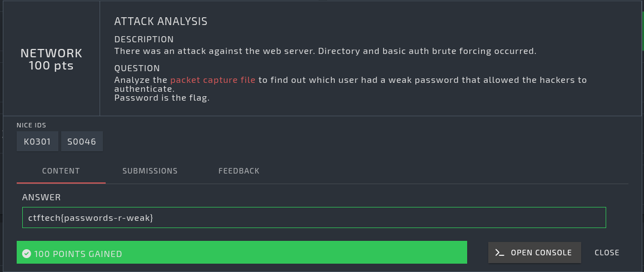
Task: Click the 'Password is the flag.' text
Action: pyautogui.click(x=162, y=98)
